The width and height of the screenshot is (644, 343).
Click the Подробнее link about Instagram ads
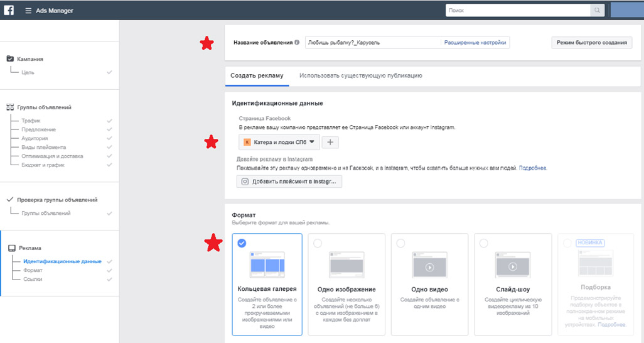(x=533, y=168)
